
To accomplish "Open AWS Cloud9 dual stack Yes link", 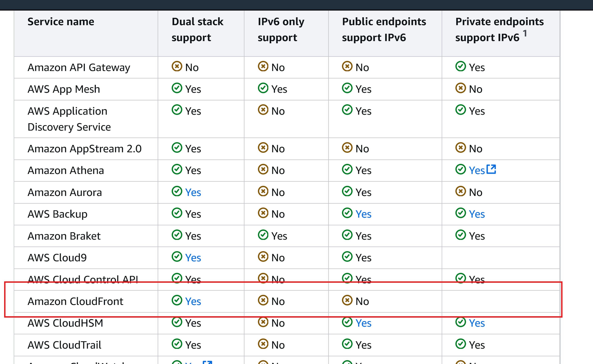I will (193, 258).
